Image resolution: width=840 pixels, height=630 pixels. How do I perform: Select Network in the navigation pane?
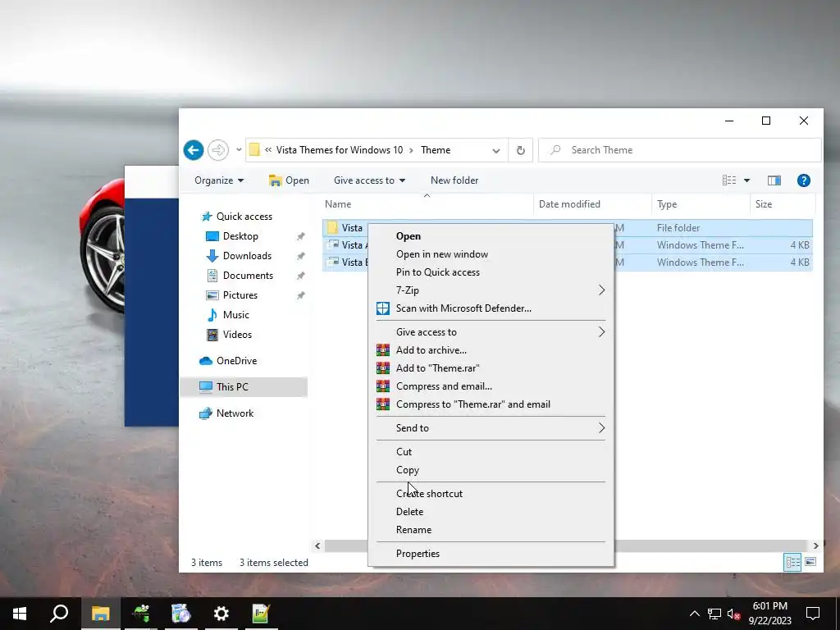click(235, 413)
